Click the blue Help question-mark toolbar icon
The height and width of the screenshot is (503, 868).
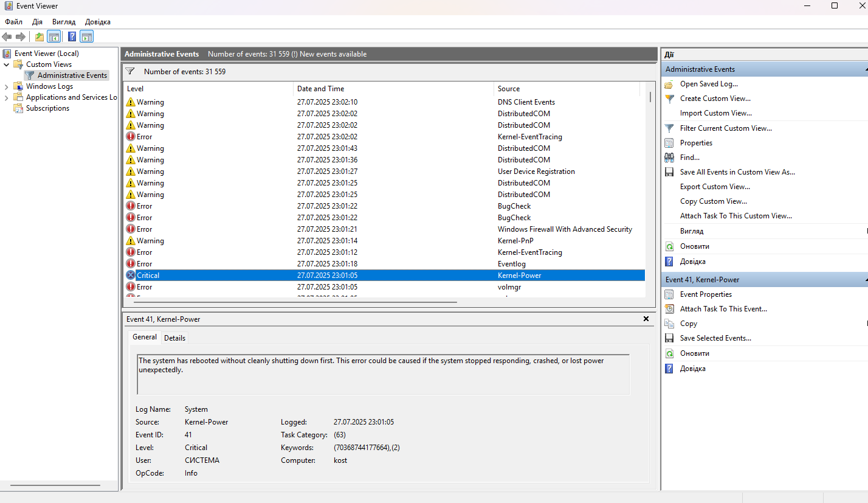(72, 36)
